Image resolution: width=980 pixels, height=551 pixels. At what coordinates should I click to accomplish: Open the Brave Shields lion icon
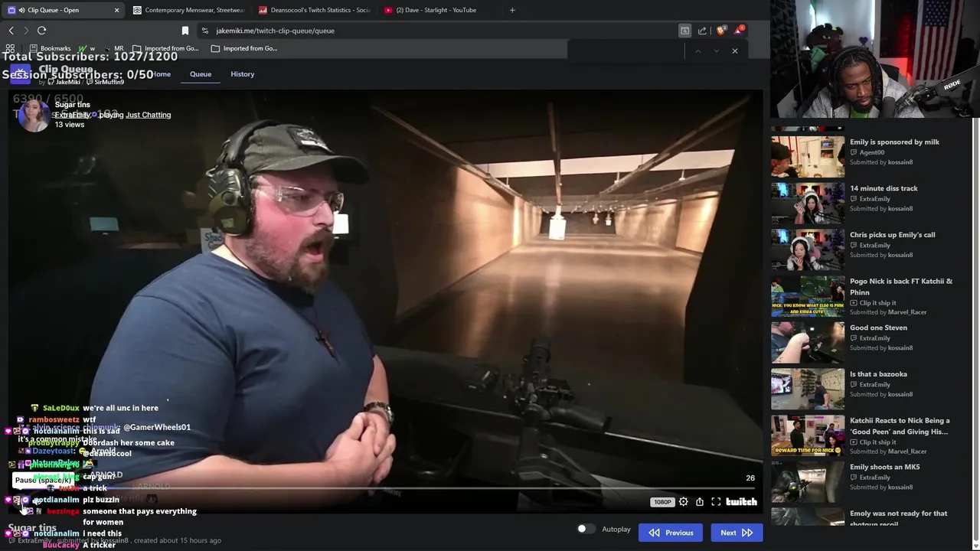(x=720, y=31)
